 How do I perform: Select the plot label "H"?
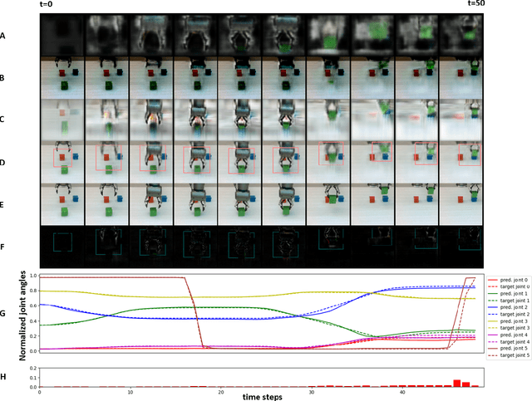click(2, 377)
